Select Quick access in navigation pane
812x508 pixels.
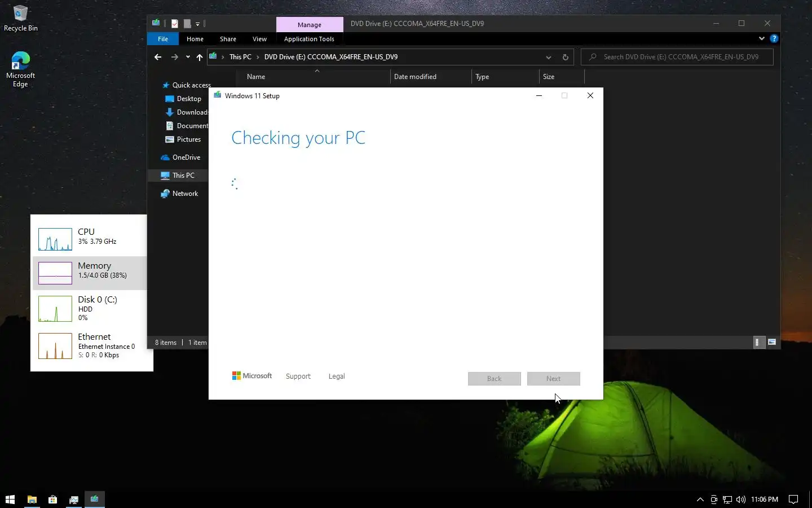(187, 85)
